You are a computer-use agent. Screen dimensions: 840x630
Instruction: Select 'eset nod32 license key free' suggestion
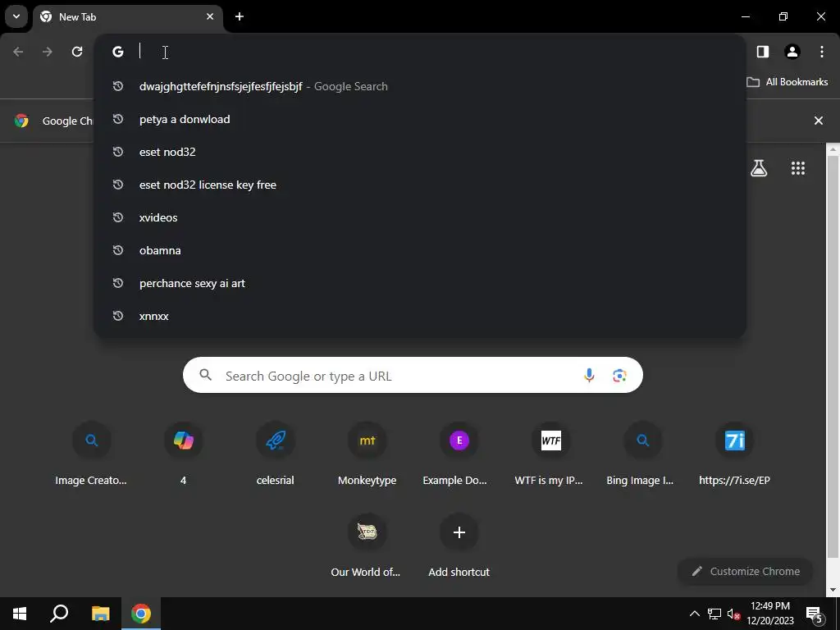tap(419, 185)
